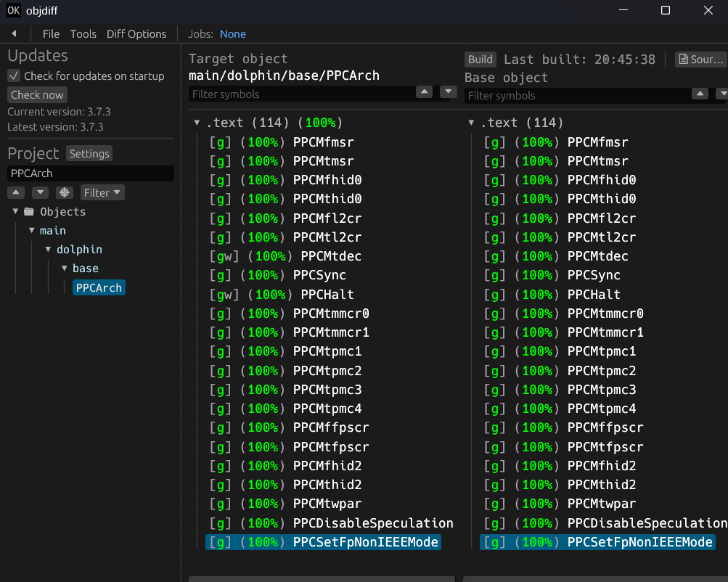Screen dimensions: 728x582
Task: Toggle Check for updates on startup
Action: tap(14, 75)
